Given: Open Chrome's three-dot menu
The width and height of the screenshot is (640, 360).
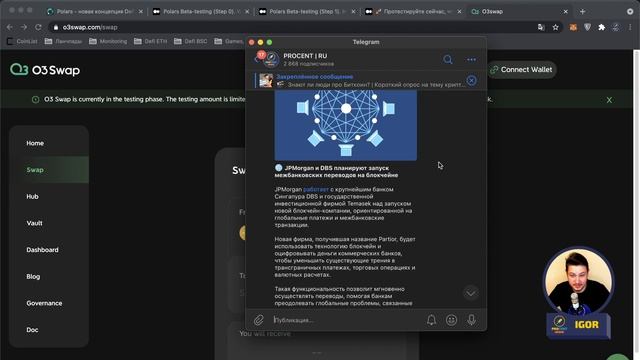Looking at the screenshot, I should (630, 27).
